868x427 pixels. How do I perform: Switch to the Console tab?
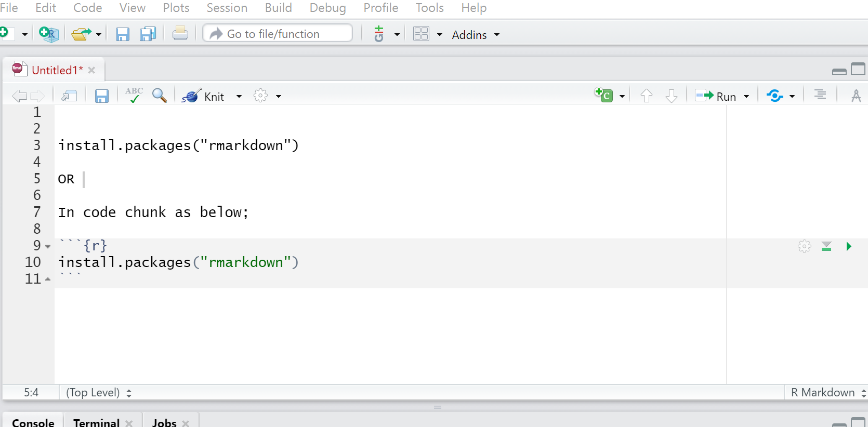coord(33,423)
